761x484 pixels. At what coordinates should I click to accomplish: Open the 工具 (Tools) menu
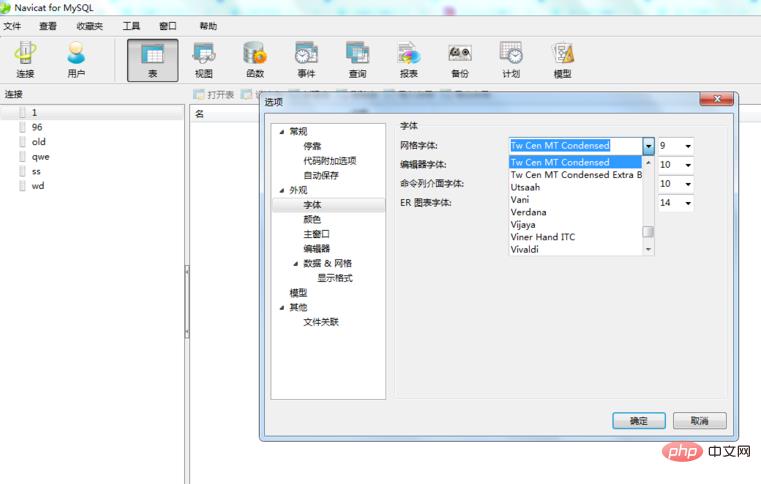pos(131,26)
